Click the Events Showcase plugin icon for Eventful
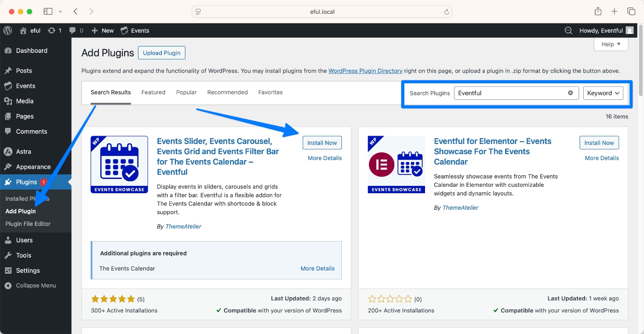The image size is (644, 334). tap(119, 164)
